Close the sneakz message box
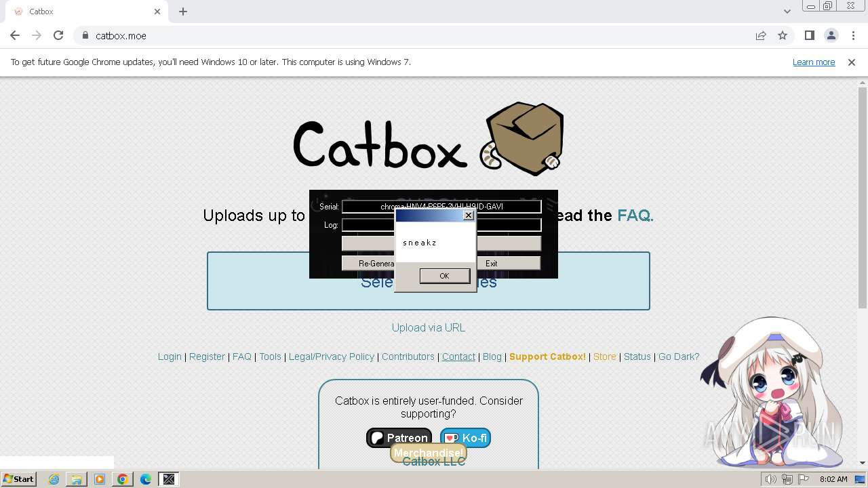 point(468,215)
